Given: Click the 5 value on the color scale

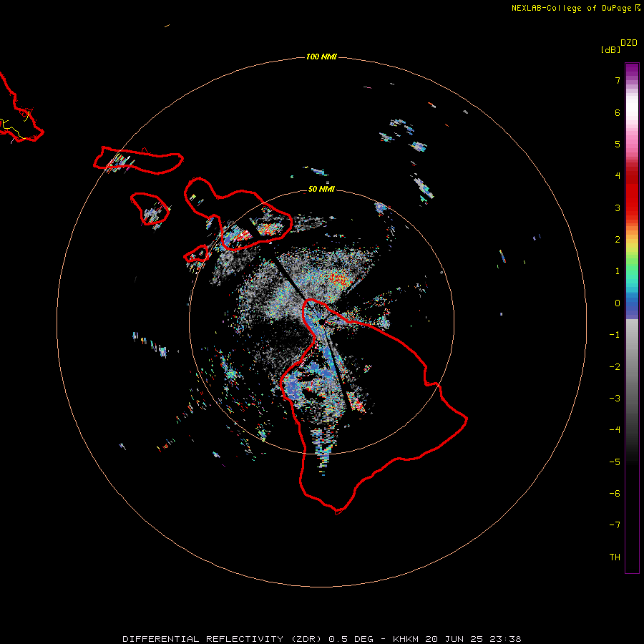Looking at the screenshot, I should (x=618, y=144).
